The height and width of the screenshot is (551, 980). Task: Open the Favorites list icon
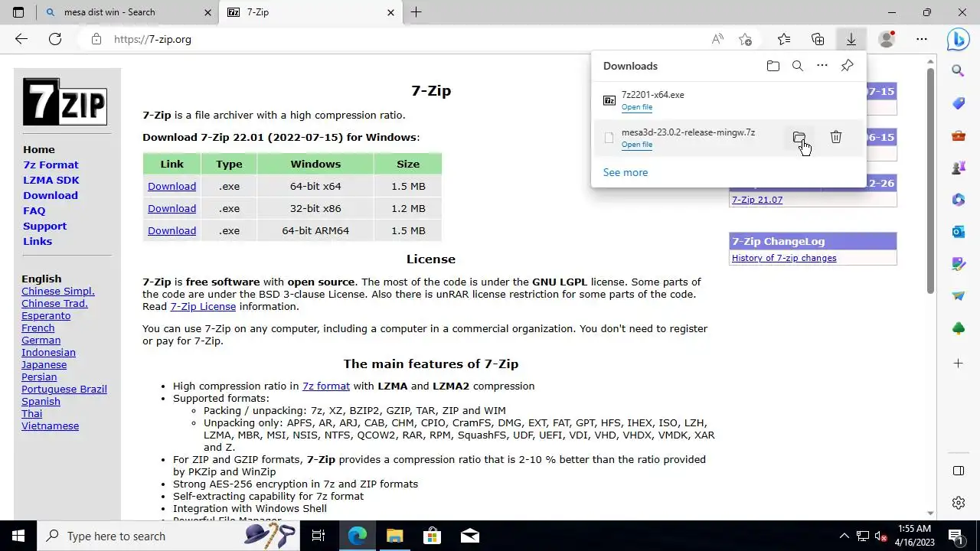tap(784, 39)
